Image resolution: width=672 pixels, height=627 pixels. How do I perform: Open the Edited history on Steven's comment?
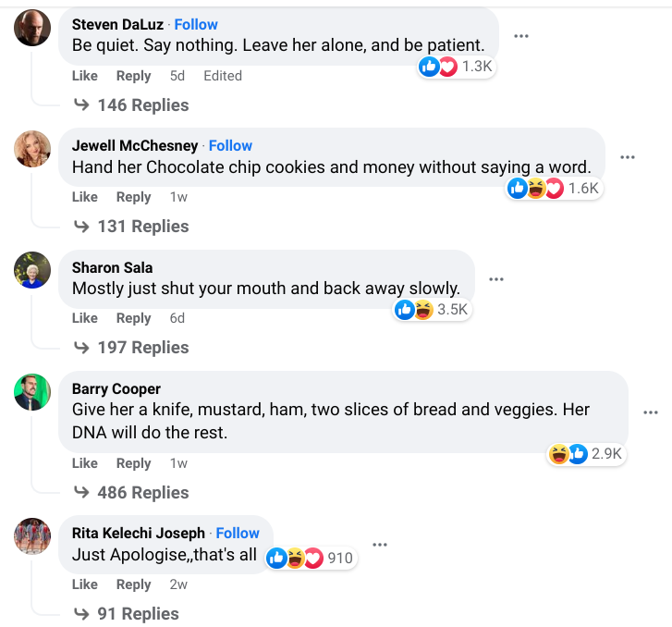point(223,76)
